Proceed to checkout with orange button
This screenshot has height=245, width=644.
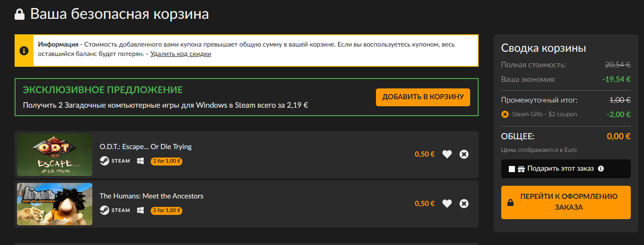tap(566, 202)
